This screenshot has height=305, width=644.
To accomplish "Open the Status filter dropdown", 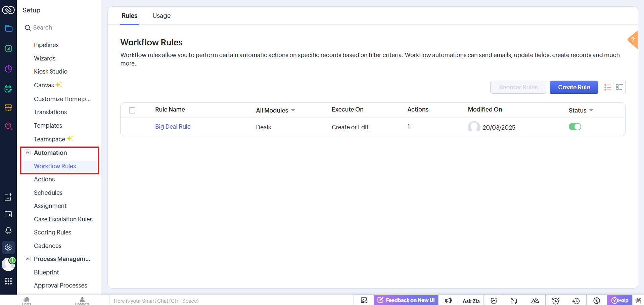I will [x=581, y=111].
